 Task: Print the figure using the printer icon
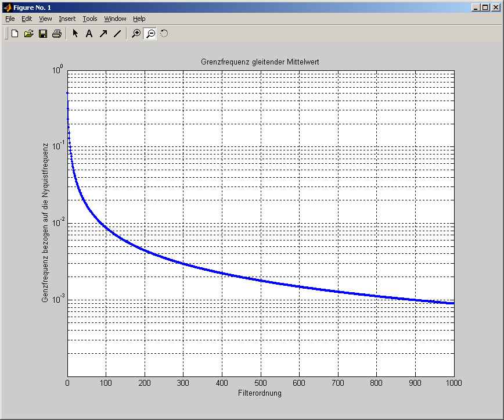point(57,34)
